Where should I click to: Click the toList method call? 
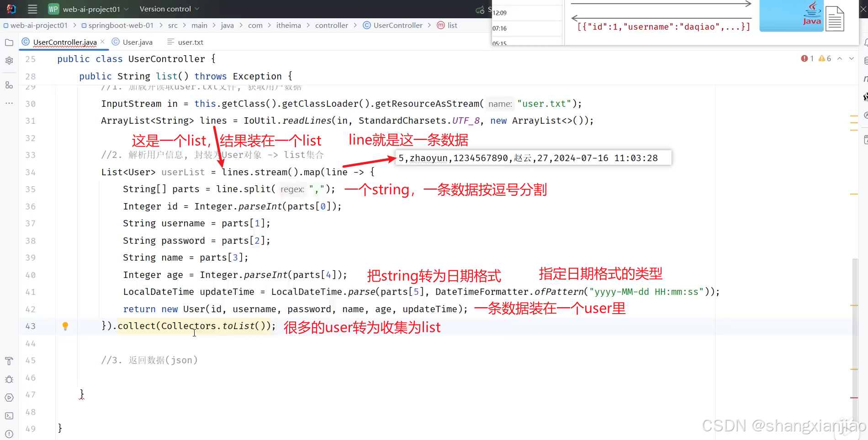click(x=238, y=326)
